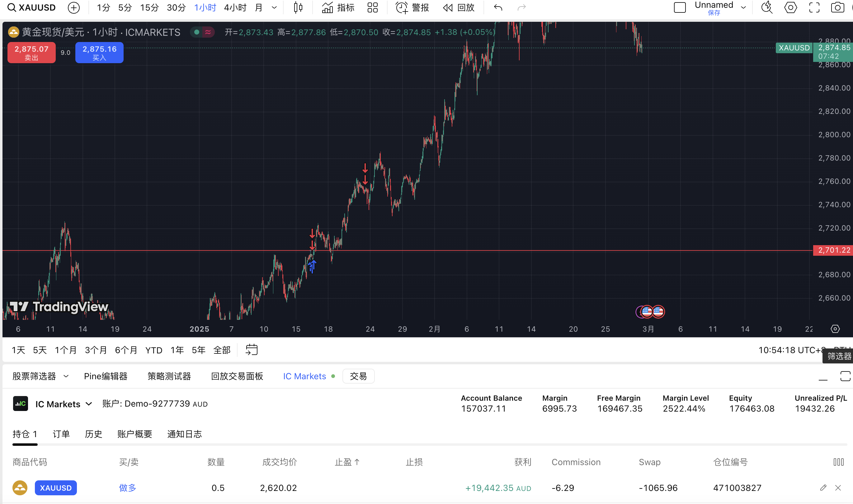The height and width of the screenshot is (504, 853).
Task: Set range to 1天
Action: tap(18, 350)
